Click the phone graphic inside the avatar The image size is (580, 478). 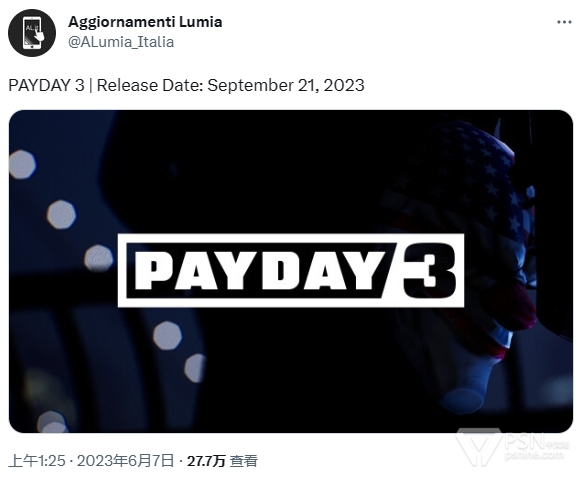coord(33,33)
